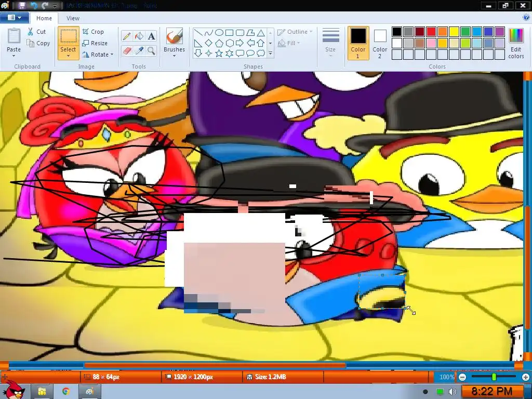The image size is (532, 399).
Task: Pick the Eraser tool
Action: click(x=127, y=51)
